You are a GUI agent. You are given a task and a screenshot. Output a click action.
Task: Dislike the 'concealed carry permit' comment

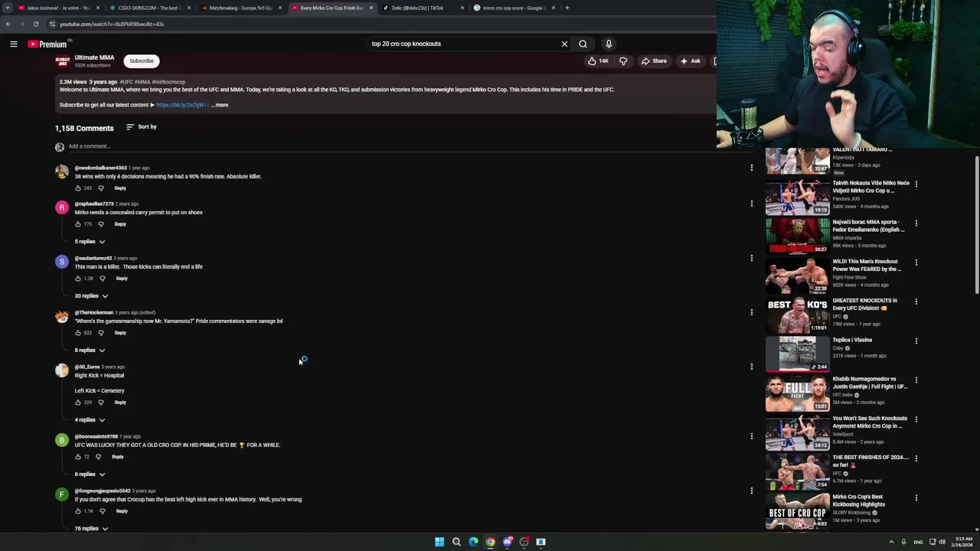point(100,224)
